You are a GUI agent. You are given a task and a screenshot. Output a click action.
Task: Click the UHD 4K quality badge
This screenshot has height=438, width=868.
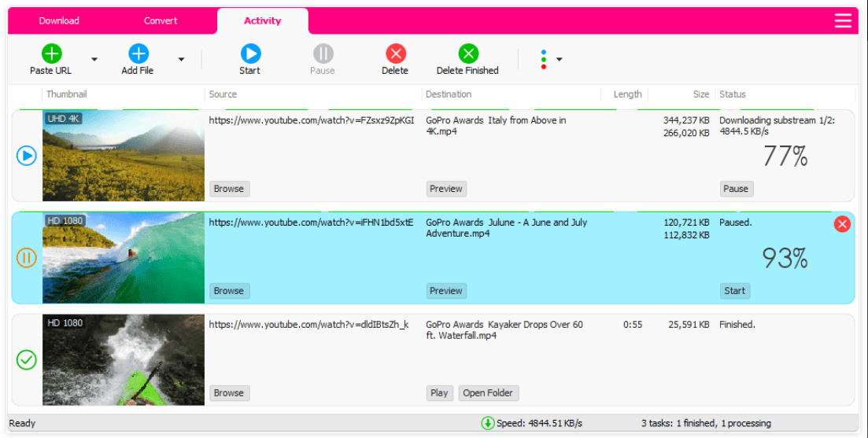[64, 119]
